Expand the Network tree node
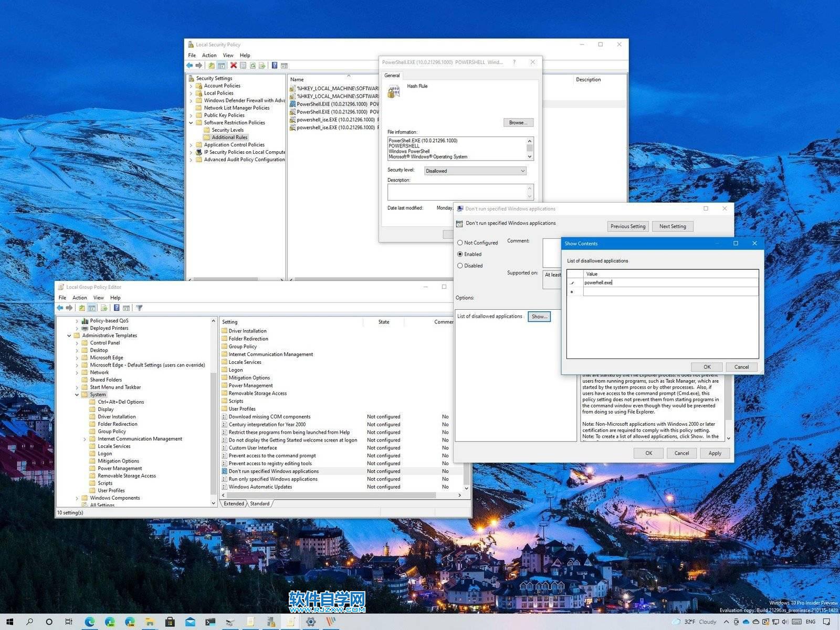 click(x=77, y=372)
